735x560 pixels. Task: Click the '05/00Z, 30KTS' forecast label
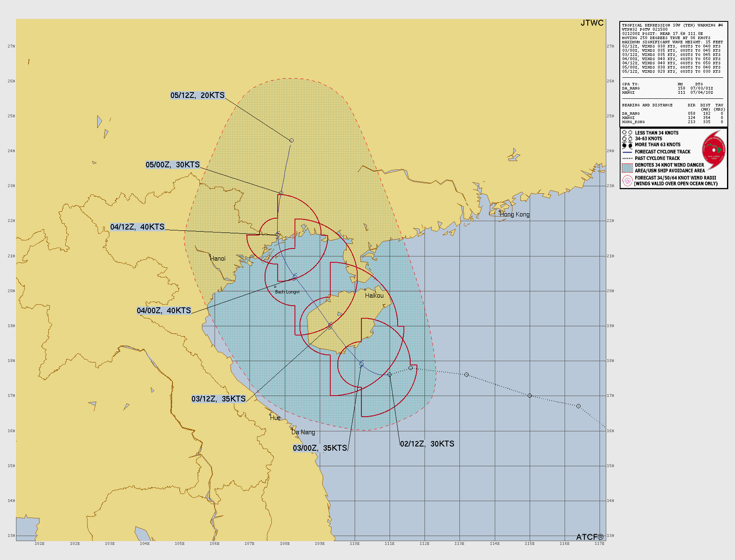(x=172, y=165)
